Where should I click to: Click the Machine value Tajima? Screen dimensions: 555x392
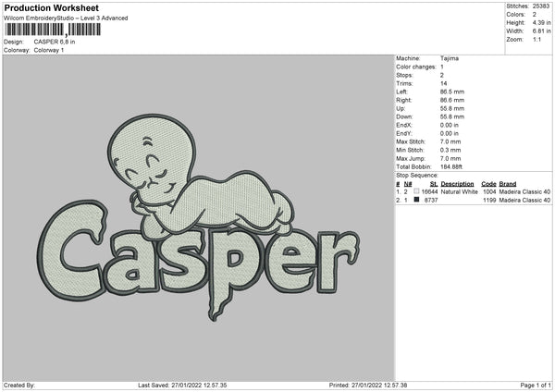pyautogui.click(x=450, y=58)
